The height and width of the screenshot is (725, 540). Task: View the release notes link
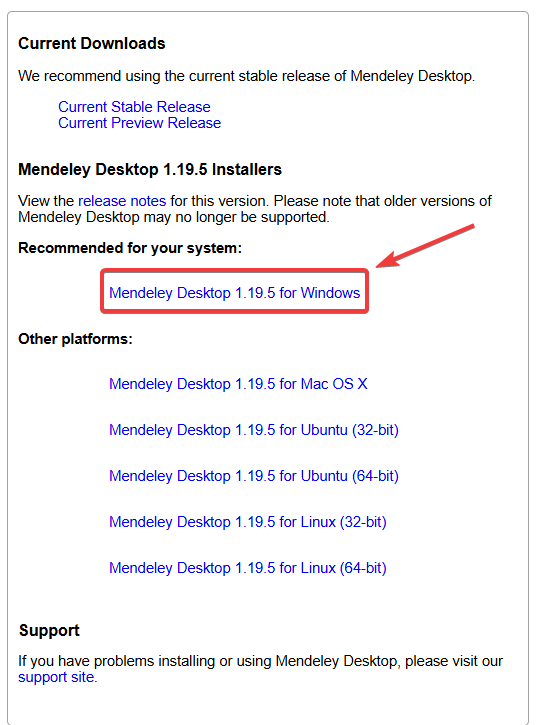point(122,201)
